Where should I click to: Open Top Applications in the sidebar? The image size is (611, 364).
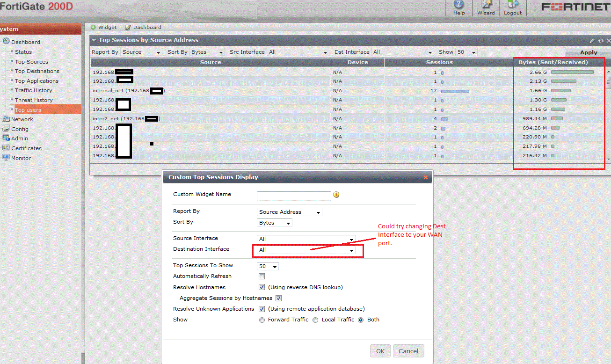click(x=36, y=81)
